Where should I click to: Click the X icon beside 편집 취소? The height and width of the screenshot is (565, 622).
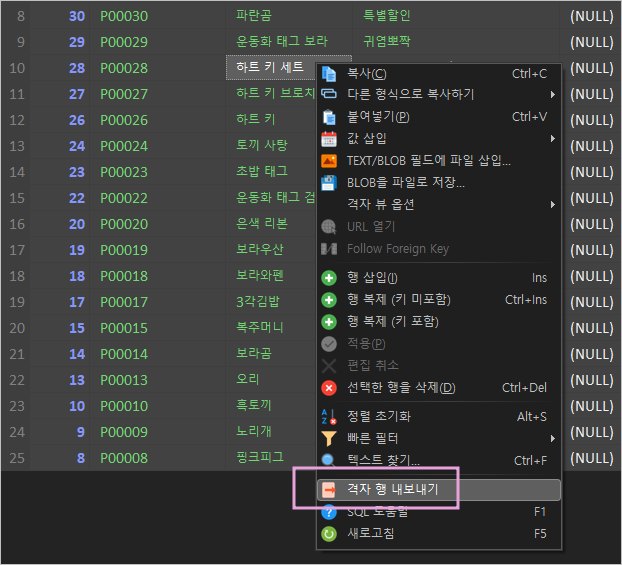pyautogui.click(x=329, y=366)
